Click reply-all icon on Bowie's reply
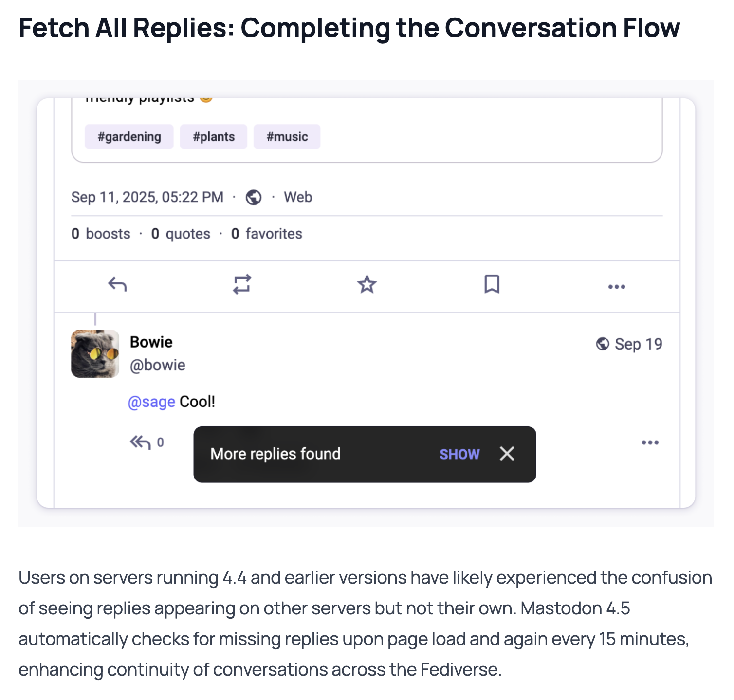The height and width of the screenshot is (700, 734). [x=141, y=442]
